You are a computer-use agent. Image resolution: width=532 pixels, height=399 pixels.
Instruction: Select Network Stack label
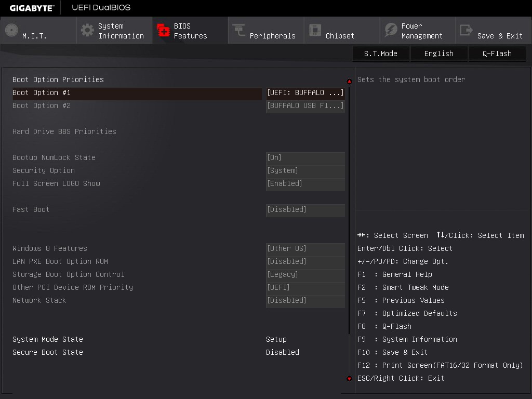39,301
